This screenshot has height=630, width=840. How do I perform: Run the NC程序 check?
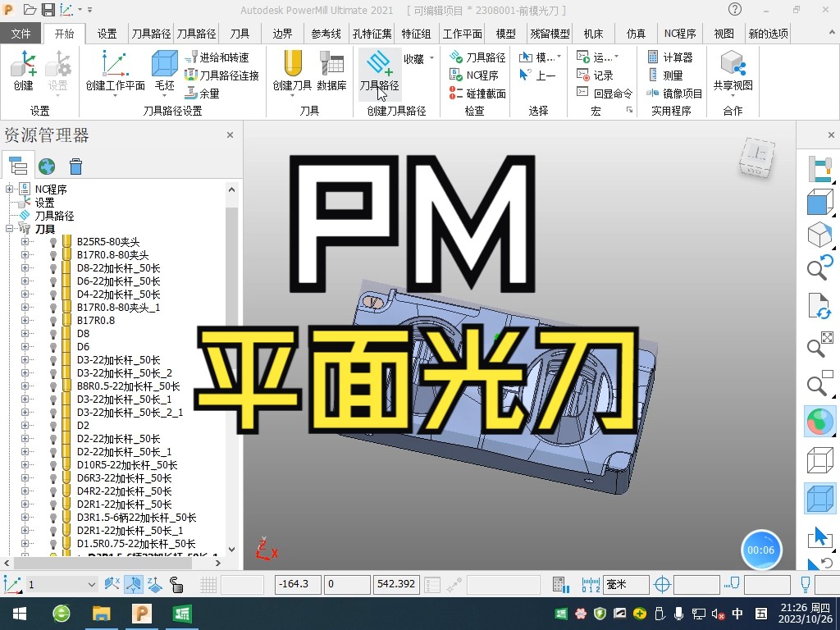pyautogui.click(x=474, y=75)
